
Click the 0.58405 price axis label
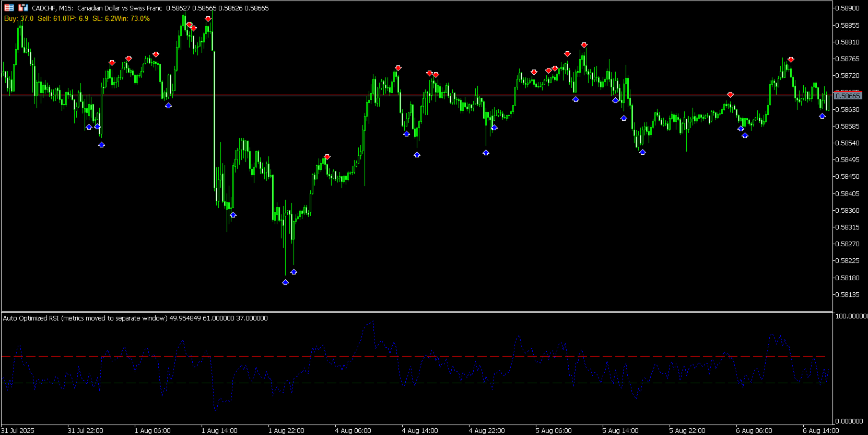click(847, 194)
